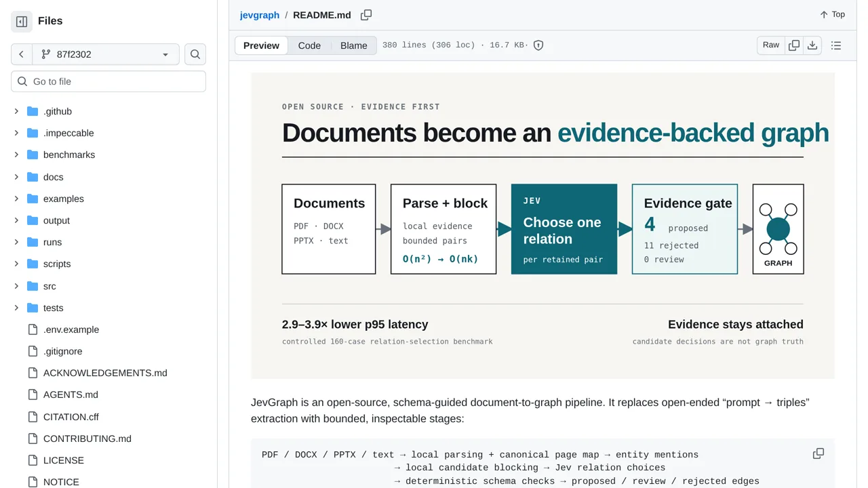Click the .env.example file icon

pyautogui.click(x=33, y=329)
